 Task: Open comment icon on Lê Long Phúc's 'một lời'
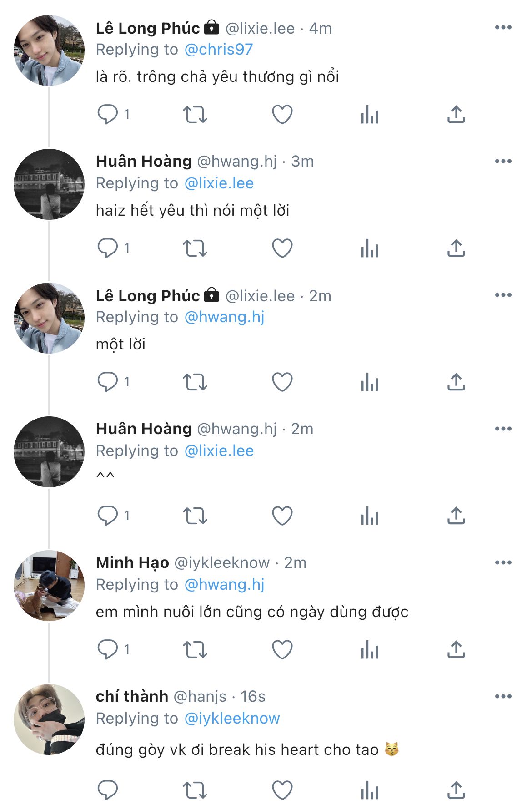[x=108, y=382]
